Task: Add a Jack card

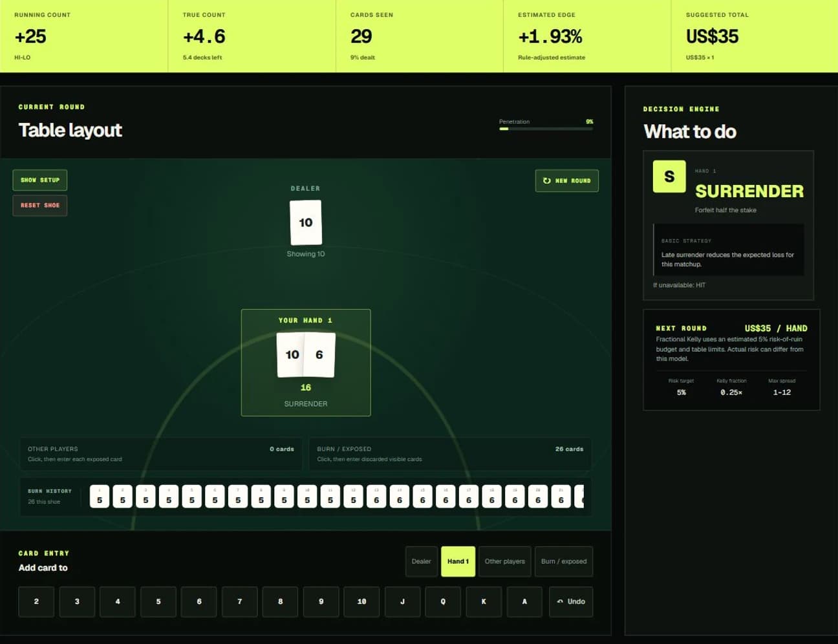Action: 403,601
